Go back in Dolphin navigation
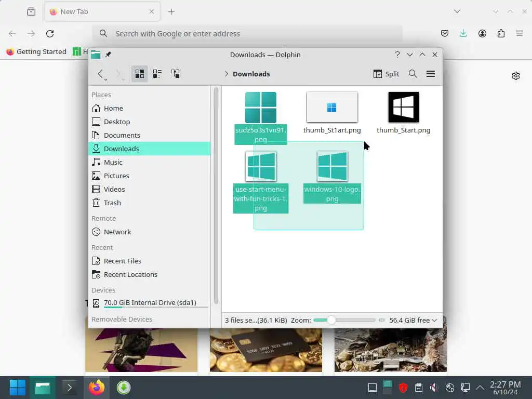This screenshot has height=399, width=532. pos(100,74)
